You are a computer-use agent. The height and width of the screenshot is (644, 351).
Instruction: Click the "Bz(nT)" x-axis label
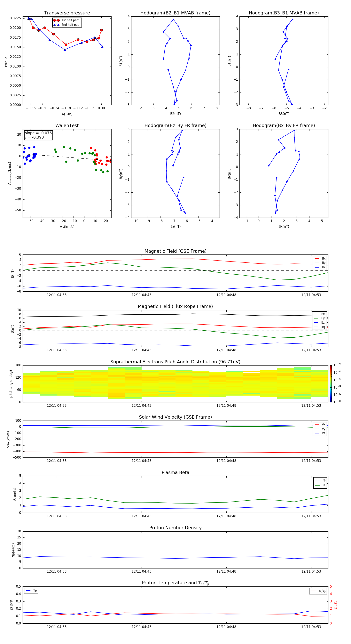175,227
